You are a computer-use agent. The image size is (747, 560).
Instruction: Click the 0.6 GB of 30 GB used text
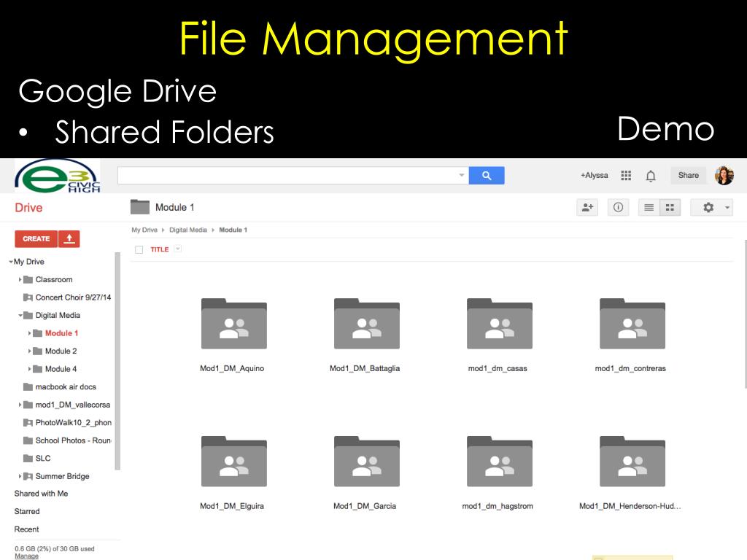tap(54, 548)
